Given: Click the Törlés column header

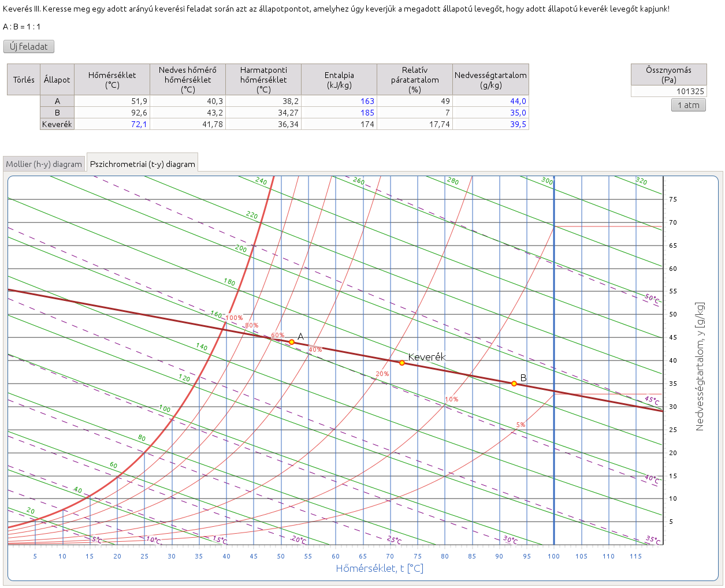Looking at the screenshot, I should pos(24,80).
